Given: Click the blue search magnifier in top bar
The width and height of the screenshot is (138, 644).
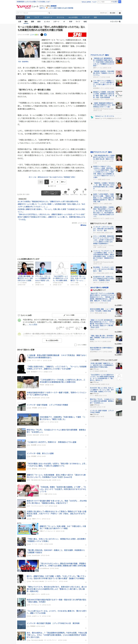Looking at the screenshot, I should click(x=120, y=2).
